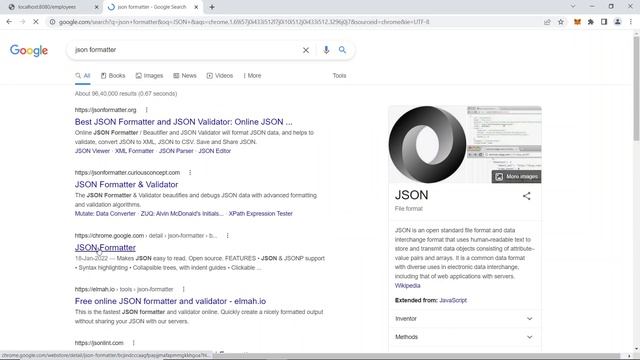Open the tab search chevron
The width and height of the screenshot is (640, 360).
[x=573, y=6]
